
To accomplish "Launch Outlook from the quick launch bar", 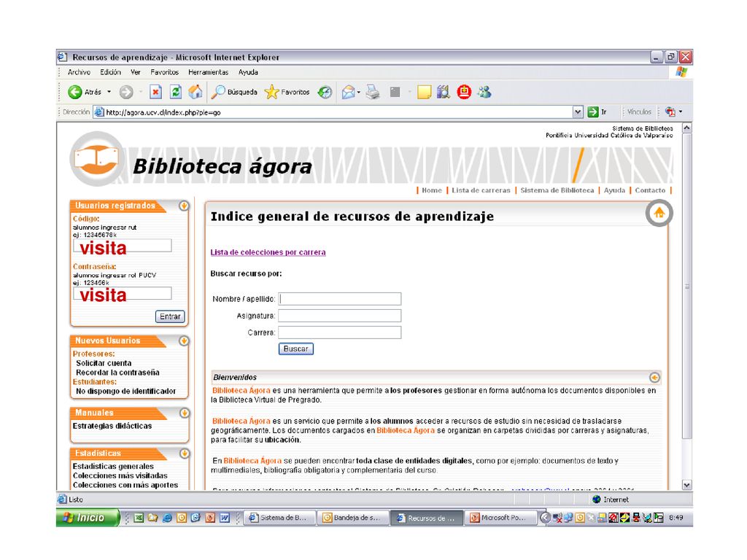I will [182, 518].
